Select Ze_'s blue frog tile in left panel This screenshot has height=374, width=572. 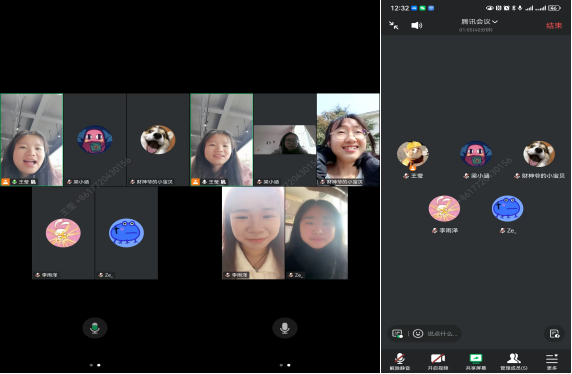pyautogui.click(x=127, y=233)
